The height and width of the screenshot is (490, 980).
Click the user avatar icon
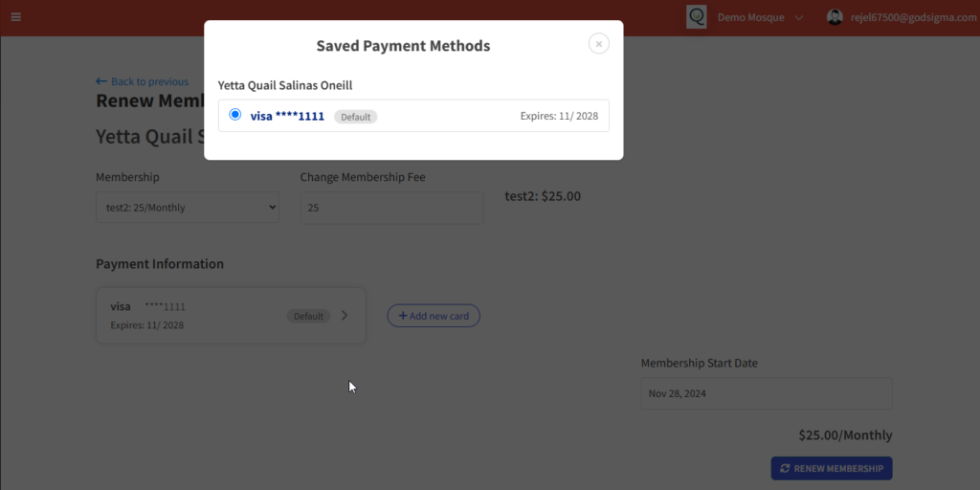835,17
